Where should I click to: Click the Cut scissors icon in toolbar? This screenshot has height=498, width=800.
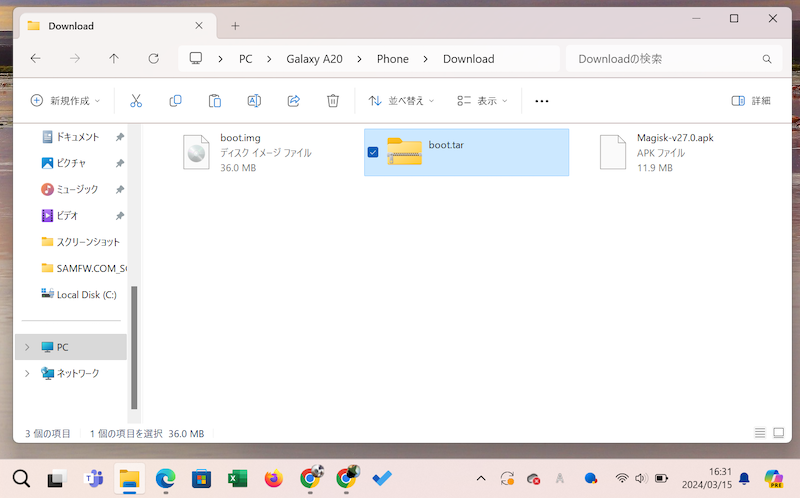(x=136, y=101)
